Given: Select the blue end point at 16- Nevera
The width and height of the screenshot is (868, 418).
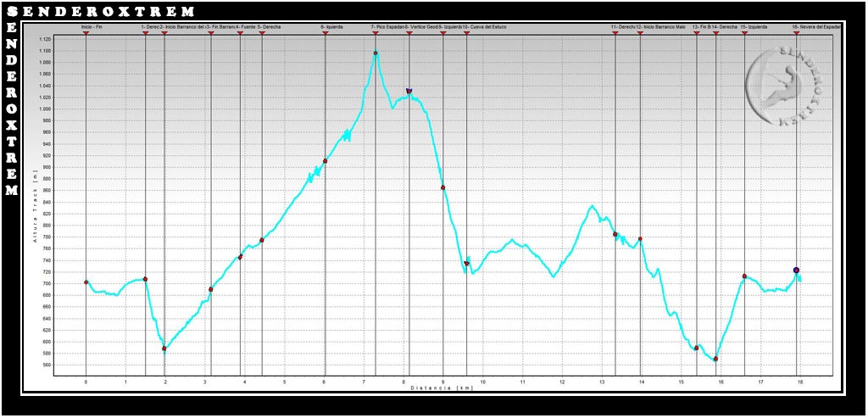Looking at the screenshot, I should pyautogui.click(x=796, y=270).
